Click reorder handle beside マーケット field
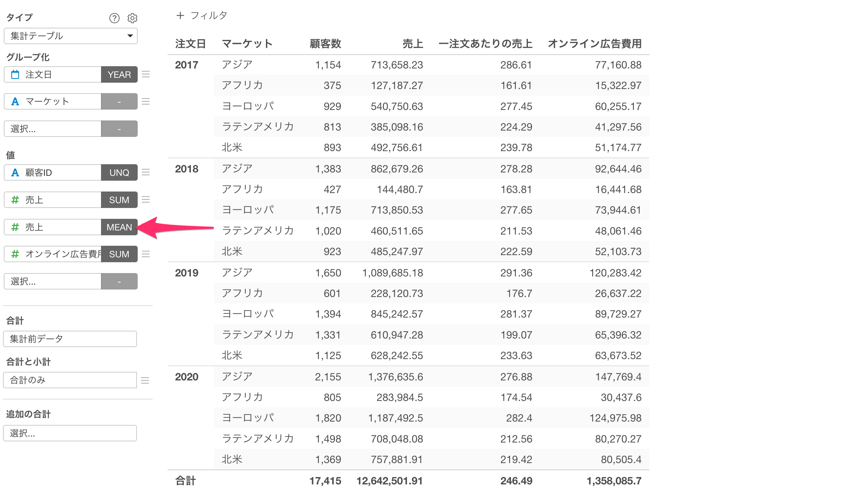Viewport: 868px width, 493px height. coord(146,101)
